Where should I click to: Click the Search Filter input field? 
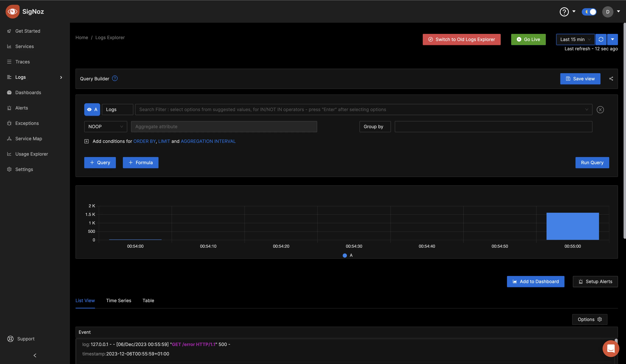tap(363, 109)
